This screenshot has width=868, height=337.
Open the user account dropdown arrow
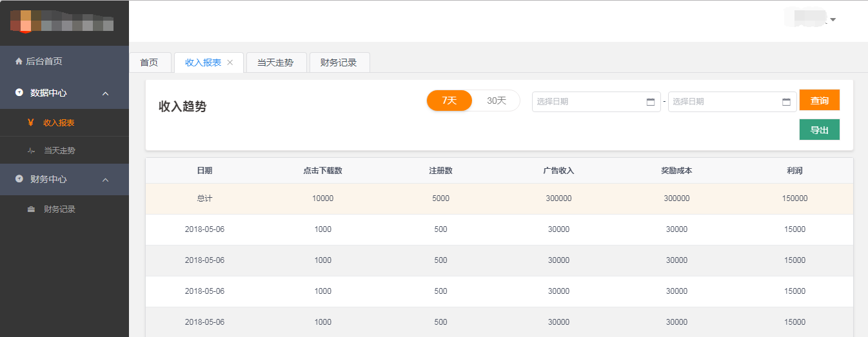(x=833, y=19)
